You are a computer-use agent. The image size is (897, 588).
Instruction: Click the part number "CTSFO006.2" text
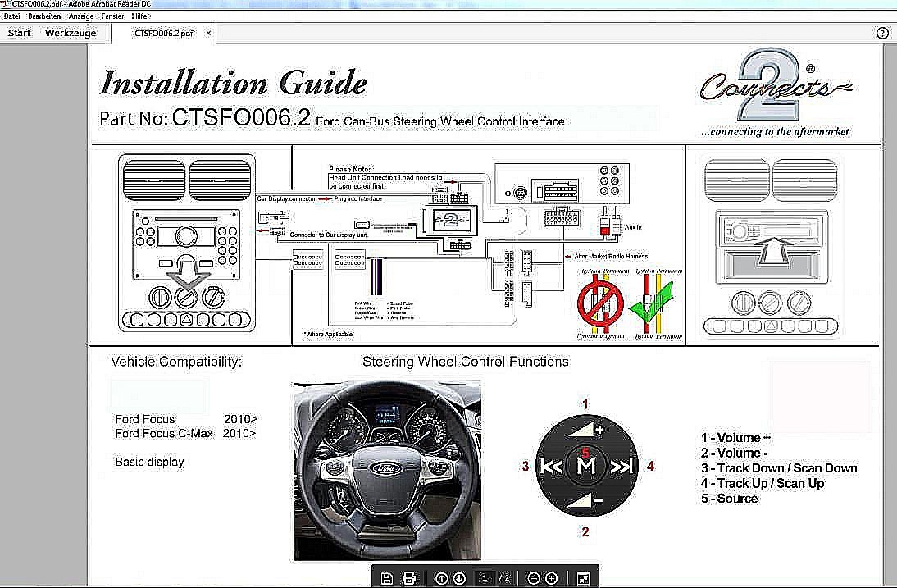pos(241,118)
